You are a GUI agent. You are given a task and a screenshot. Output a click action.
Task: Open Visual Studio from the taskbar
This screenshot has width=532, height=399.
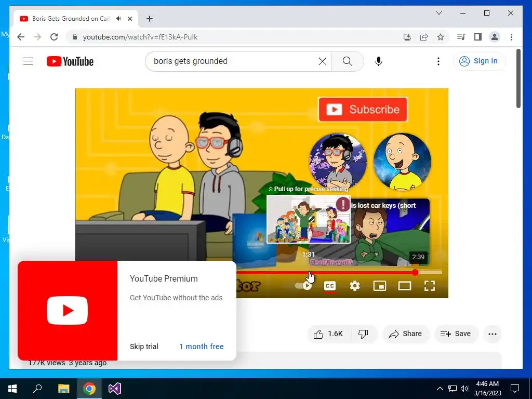pos(115,389)
